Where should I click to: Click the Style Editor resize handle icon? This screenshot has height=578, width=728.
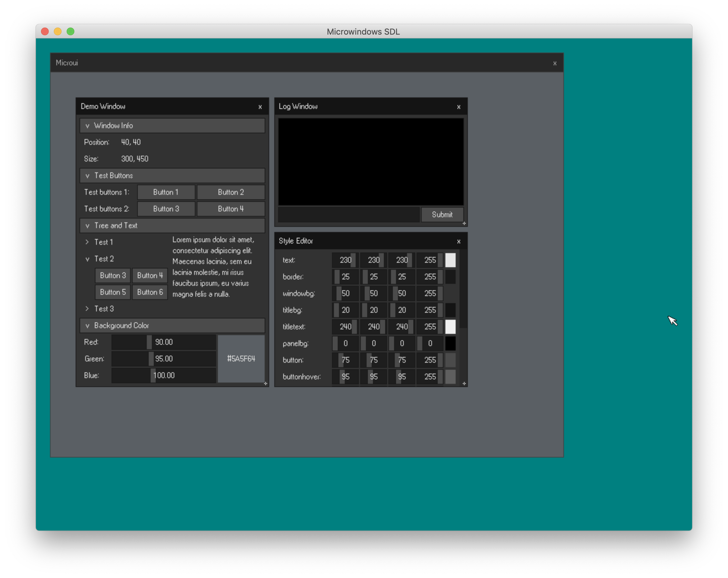click(x=464, y=384)
